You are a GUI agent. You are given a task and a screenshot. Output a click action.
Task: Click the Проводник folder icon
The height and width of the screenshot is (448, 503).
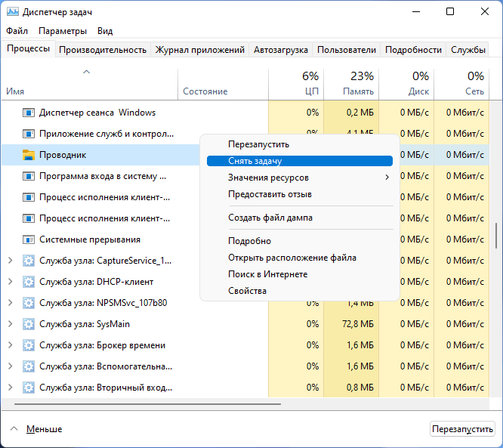coord(29,155)
